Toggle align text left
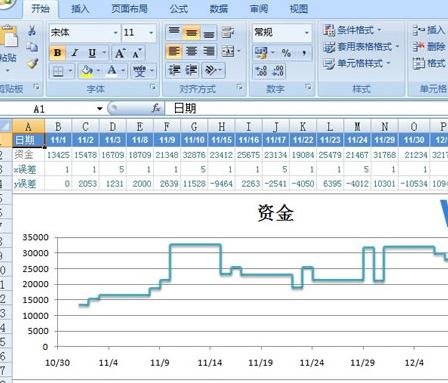The image size is (448, 383). click(x=174, y=51)
